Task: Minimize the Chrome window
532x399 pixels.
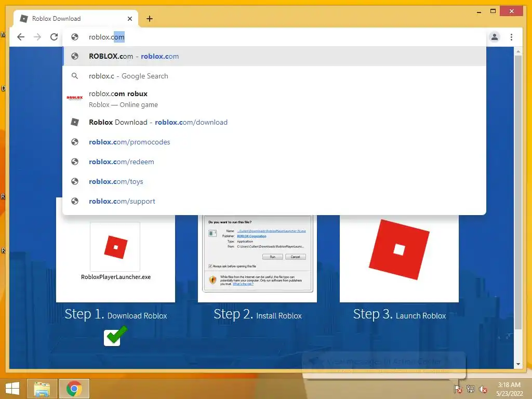Action: click(x=478, y=12)
